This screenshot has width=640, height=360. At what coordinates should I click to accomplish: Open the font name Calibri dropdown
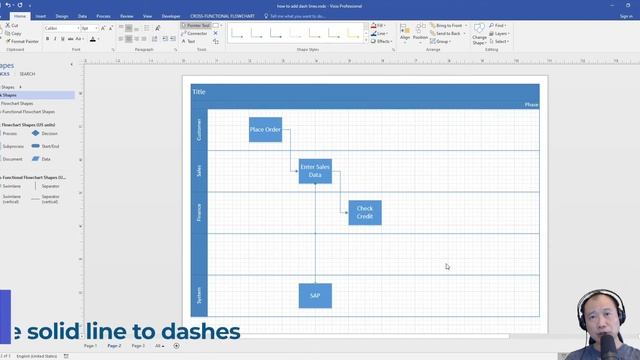click(78, 28)
